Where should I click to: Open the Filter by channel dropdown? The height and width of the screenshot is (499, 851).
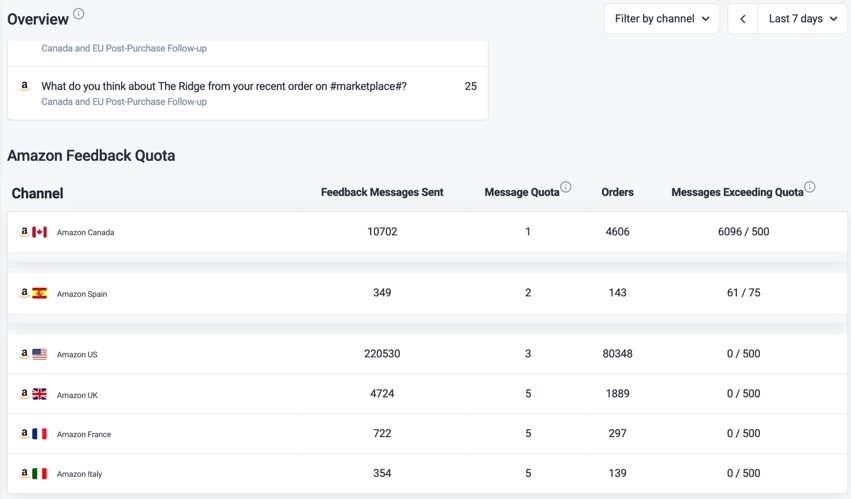(x=662, y=18)
